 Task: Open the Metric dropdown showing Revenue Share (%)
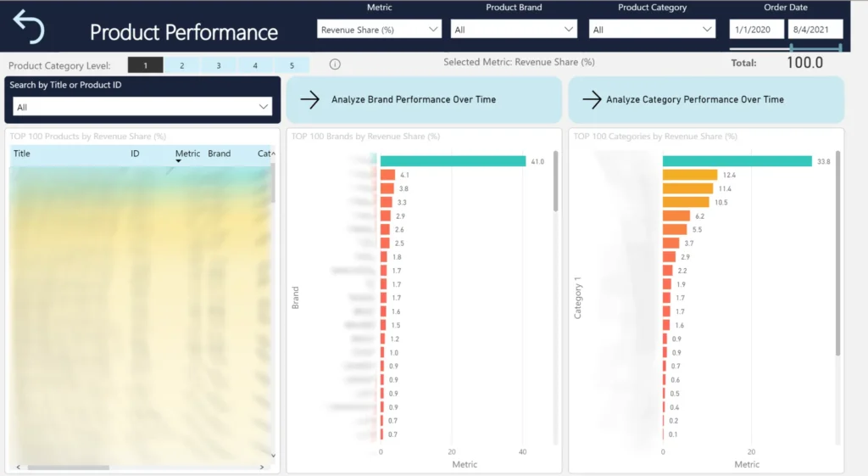(x=380, y=30)
